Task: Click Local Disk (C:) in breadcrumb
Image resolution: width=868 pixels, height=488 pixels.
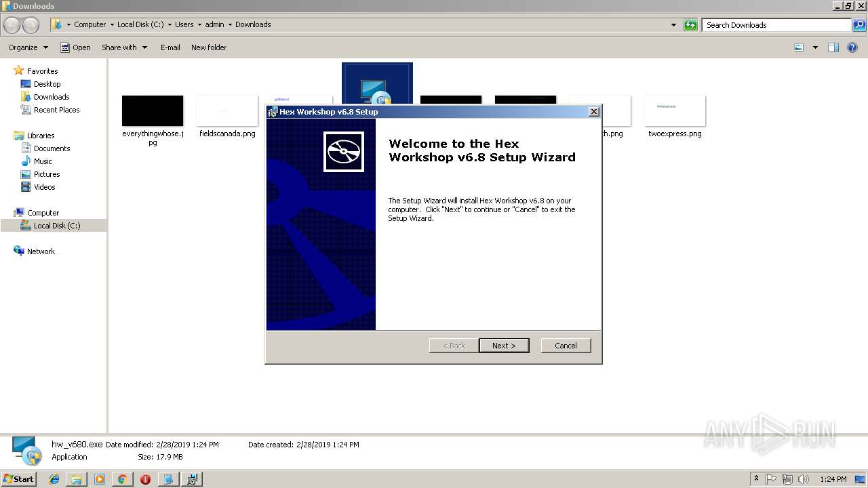Action: click(140, 24)
